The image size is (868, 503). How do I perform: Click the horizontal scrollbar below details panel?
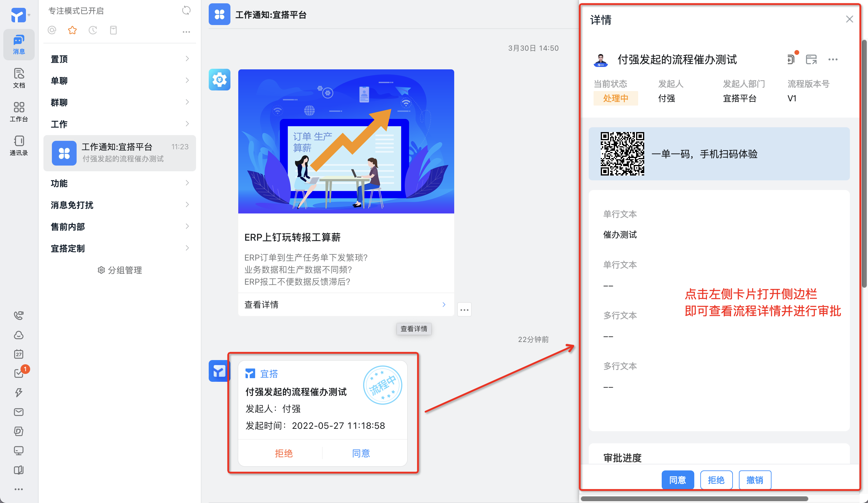(x=694, y=498)
